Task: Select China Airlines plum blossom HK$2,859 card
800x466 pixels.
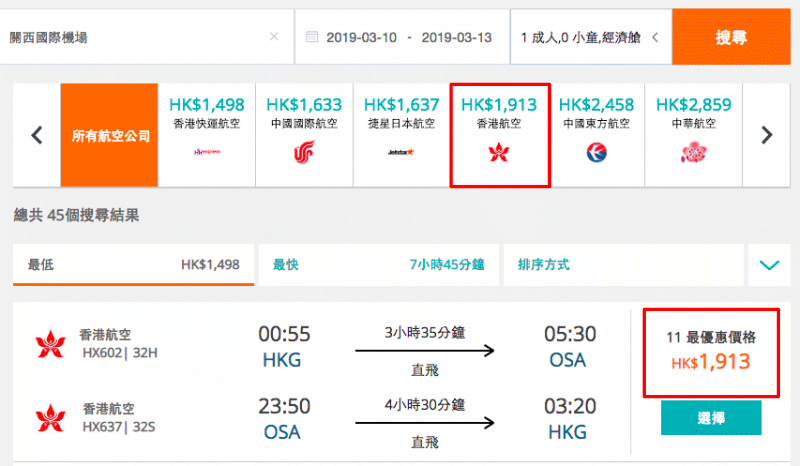Action: (694, 135)
